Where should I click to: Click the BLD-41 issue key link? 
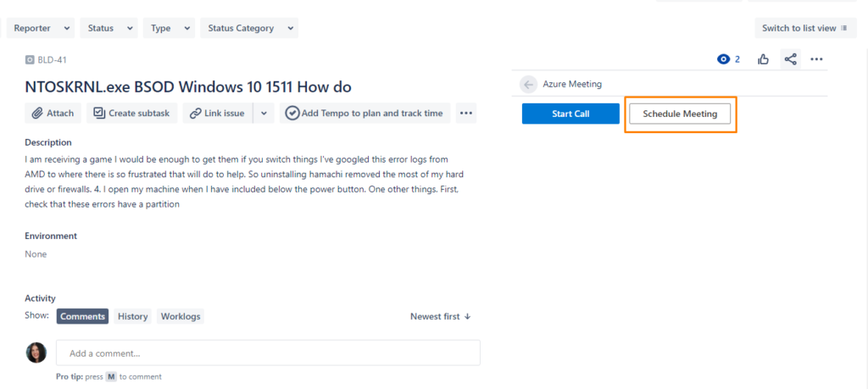[52, 60]
